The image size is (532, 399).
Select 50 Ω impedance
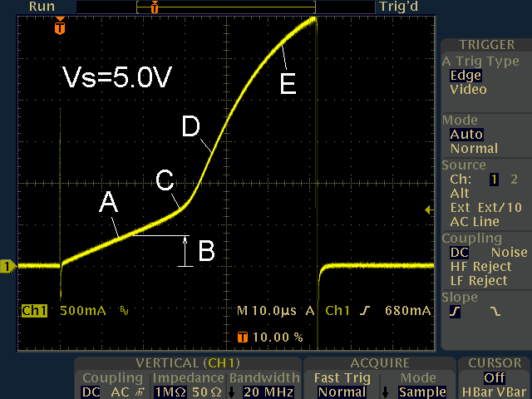(x=206, y=392)
